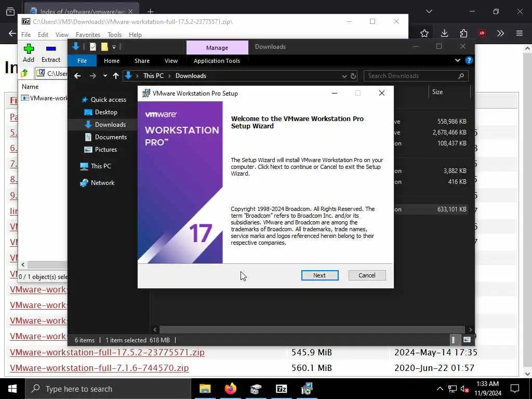Open VMware-workstation-full-7.1.6-744570.zip link
This screenshot has height=399, width=532.
click(99, 368)
